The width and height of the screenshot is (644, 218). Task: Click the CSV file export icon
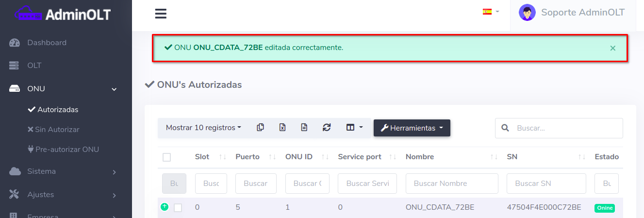coord(304,128)
